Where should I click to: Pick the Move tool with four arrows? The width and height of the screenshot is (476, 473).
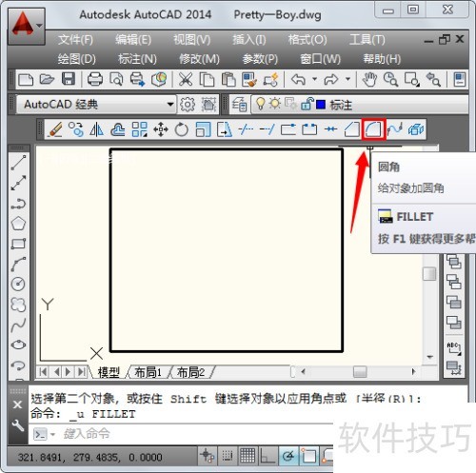161,129
